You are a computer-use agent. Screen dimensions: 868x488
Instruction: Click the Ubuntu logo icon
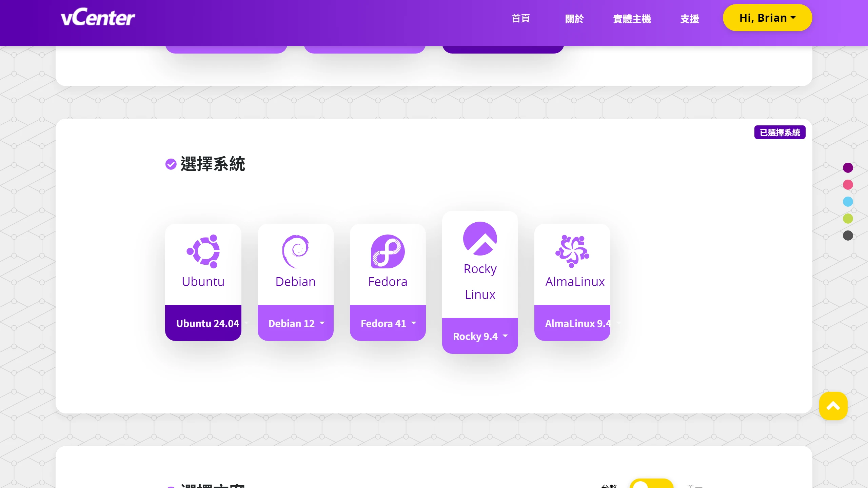(203, 251)
